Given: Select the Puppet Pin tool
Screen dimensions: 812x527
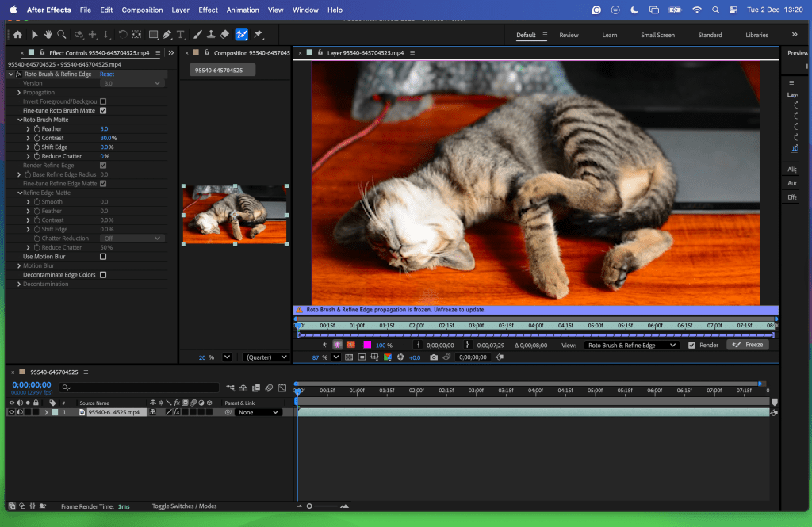Looking at the screenshot, I should tap(259, 35).
